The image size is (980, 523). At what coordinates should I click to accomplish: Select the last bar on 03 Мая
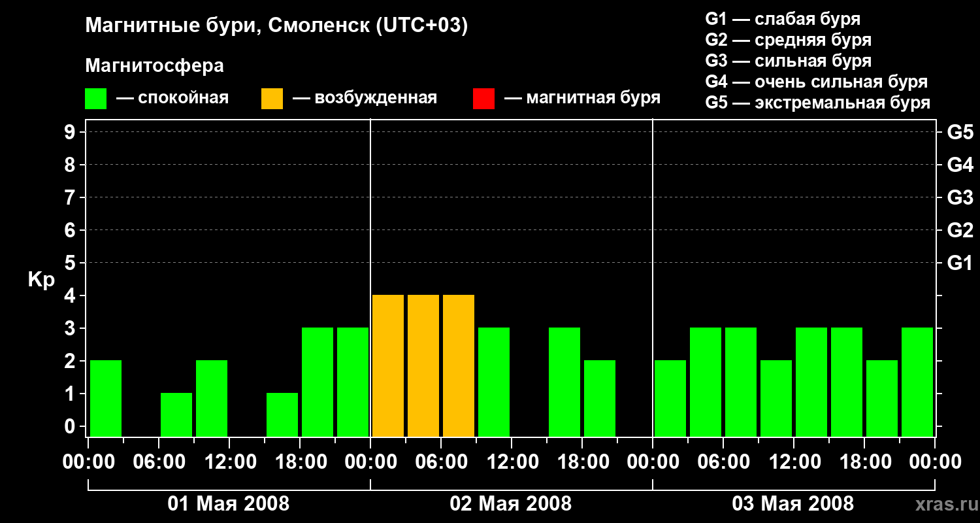[x=917, y=382]
